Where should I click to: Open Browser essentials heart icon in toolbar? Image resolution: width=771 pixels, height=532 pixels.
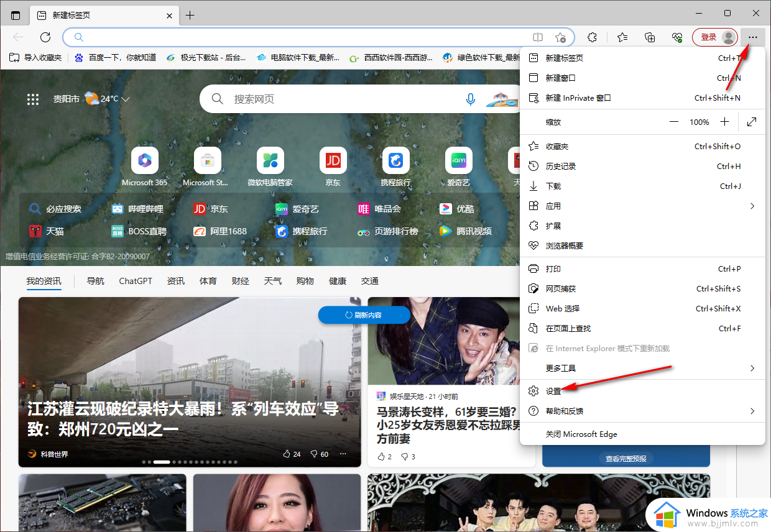pyautogui.click(x=678, y=37)
